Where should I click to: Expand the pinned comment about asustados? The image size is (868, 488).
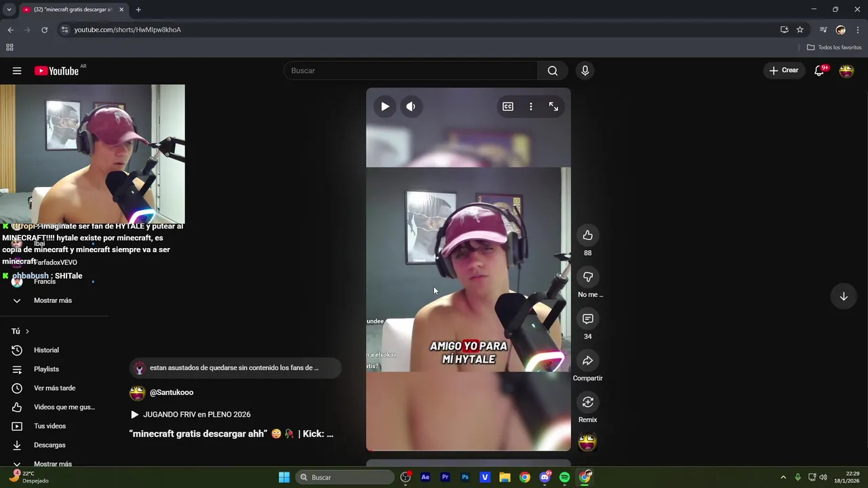point(235,368)
